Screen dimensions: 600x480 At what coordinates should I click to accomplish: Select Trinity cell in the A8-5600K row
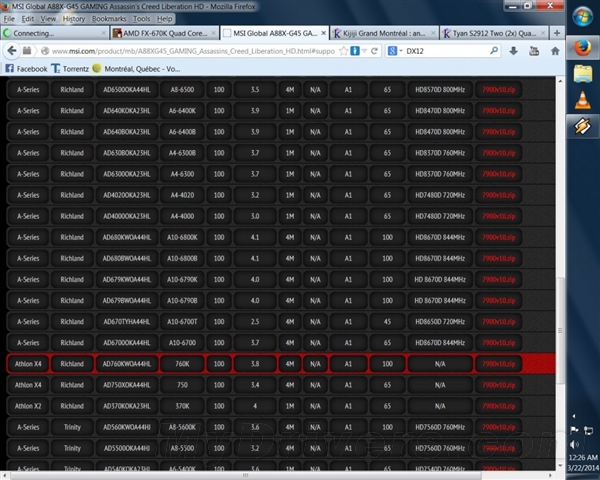tap(72, 427)
